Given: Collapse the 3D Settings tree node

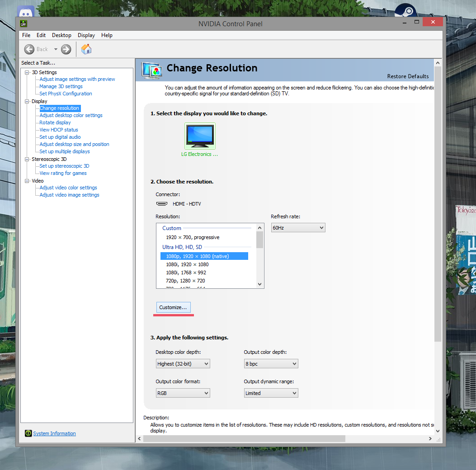Looking at the screenshot, I should [27, 72].
